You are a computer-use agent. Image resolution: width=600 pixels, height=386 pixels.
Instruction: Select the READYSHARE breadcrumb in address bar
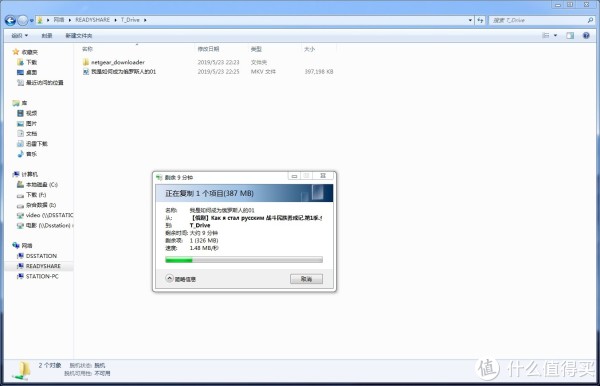click(92, 20)
